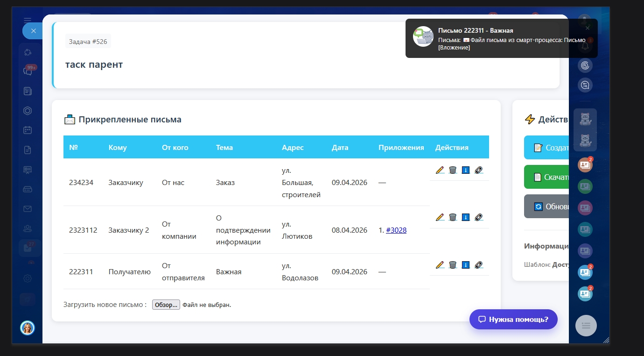The image size is (644, 356).
Task: Click the green Скачать button
Action: point(546,177)
